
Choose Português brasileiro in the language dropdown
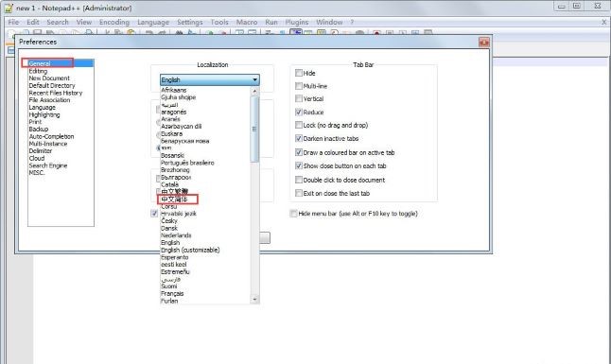(x=187, y=163)
